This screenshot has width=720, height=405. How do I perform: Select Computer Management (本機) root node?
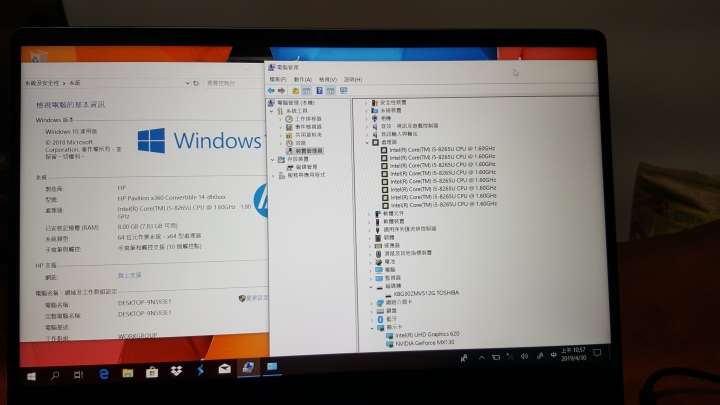pos(296,103)
